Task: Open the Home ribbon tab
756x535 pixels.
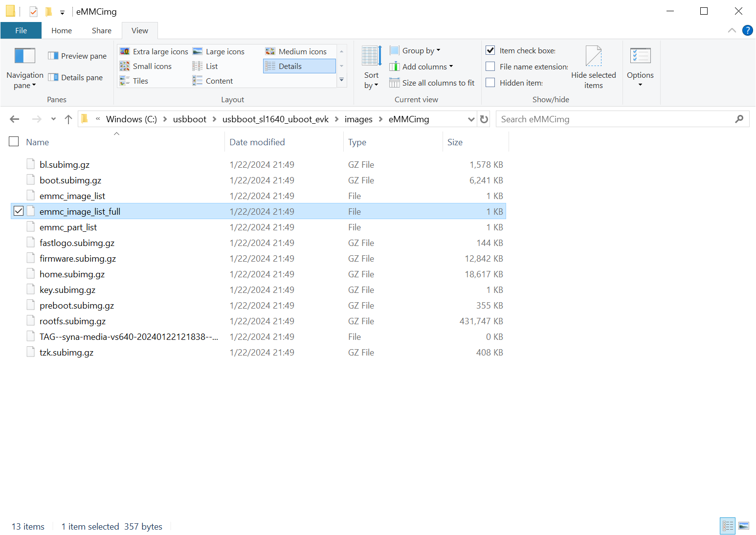Action: pyautogui.click(x=62, y=30)
